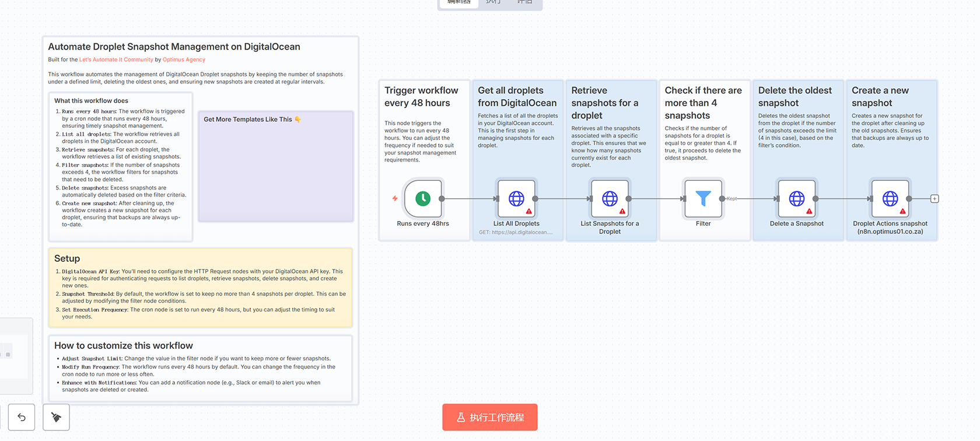Select the Runs every 48hrs clock node
Screen dimensions: 980x441
click(423, 199)
